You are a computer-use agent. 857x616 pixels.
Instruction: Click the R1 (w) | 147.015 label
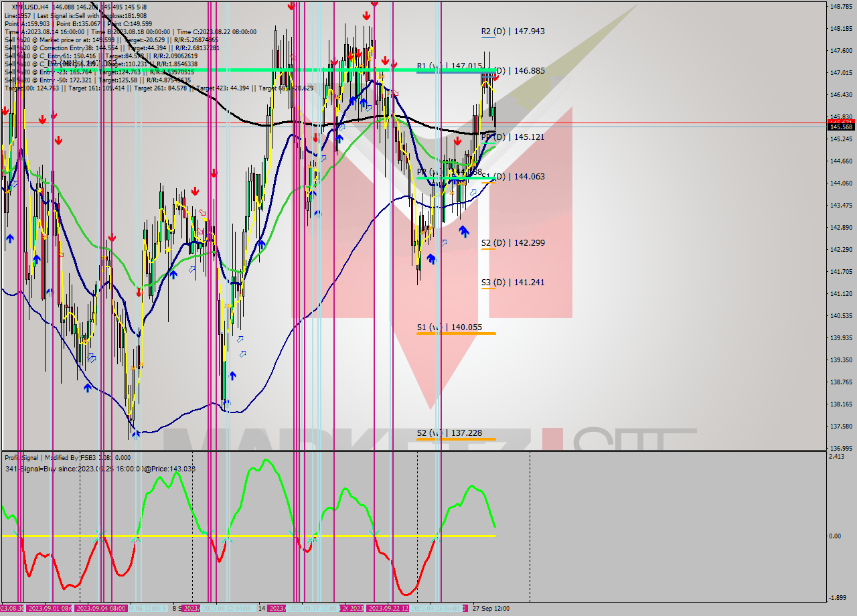point(449,66)
